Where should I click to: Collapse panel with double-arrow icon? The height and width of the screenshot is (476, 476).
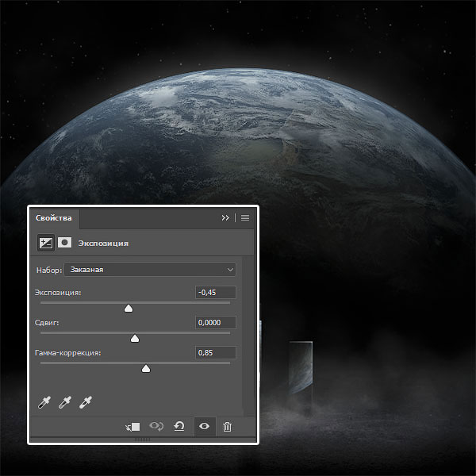point(225,218)
